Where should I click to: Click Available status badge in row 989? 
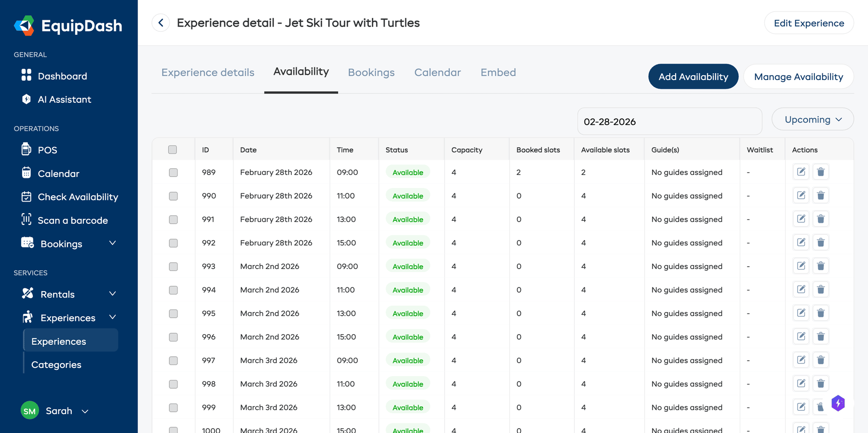pyautogui.click(x=408, y=172)
